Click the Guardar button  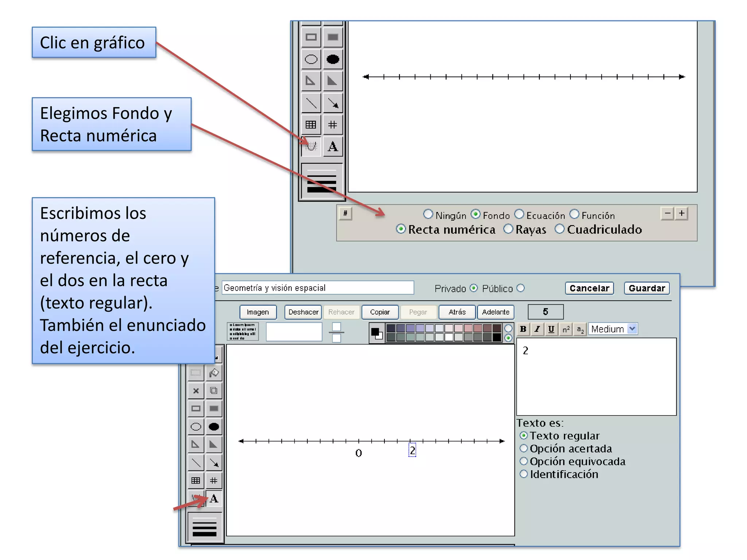coord(647,288)
